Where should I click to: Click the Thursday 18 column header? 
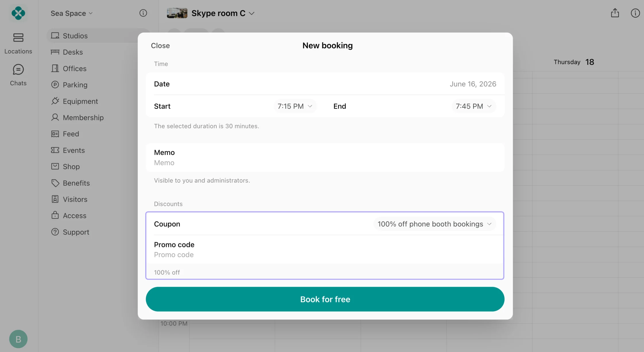(574, 62)
